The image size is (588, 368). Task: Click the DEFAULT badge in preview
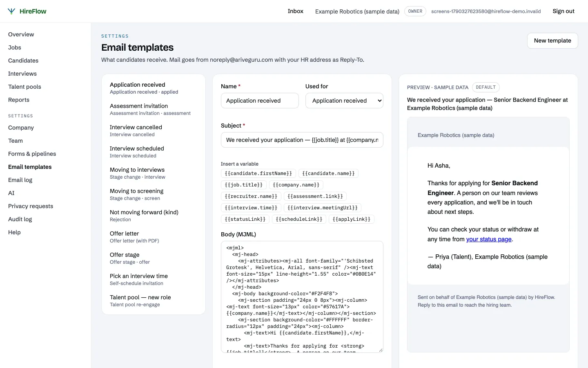[x=486, y=87]
